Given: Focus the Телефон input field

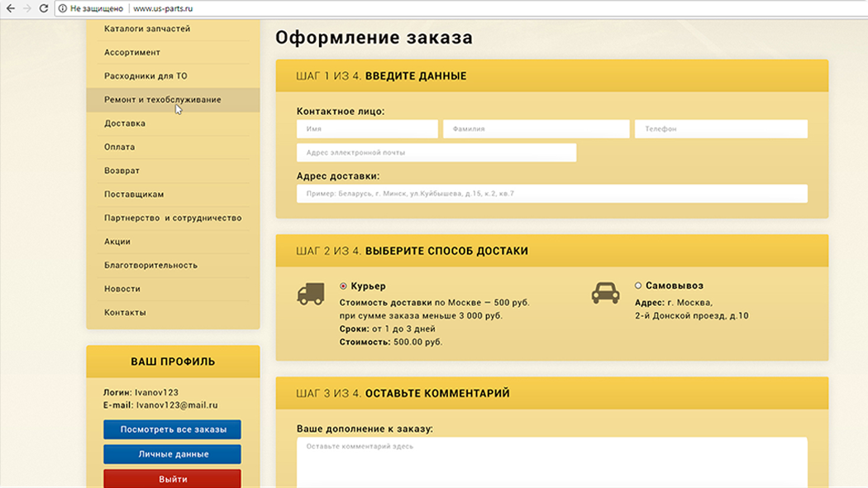Looking at the screenshot, I should 721,128.
